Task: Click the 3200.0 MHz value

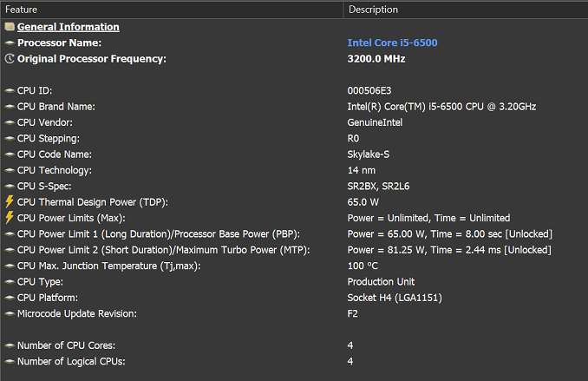Action: [x=376, y=59]
